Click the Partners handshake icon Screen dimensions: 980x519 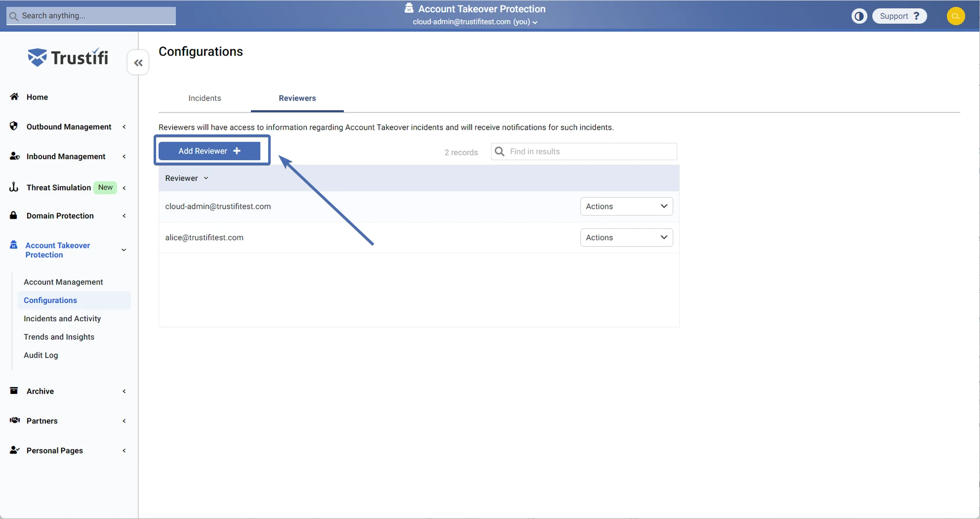tap(14, 420)
